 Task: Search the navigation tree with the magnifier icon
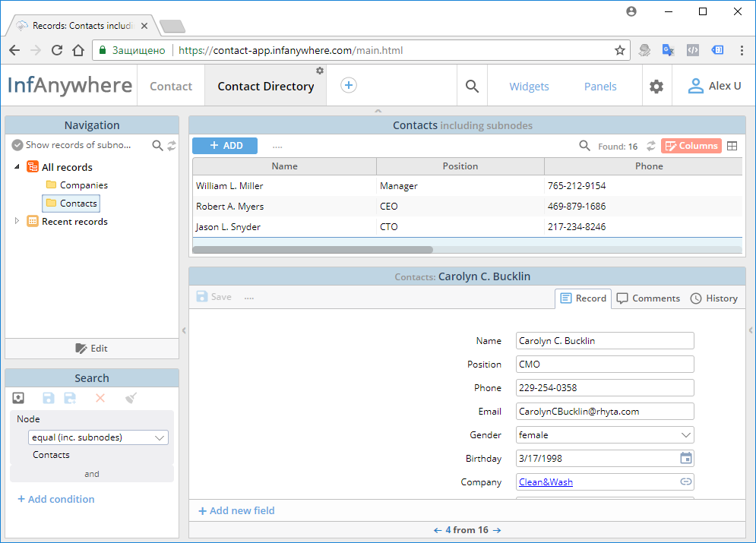click(157, 146)
